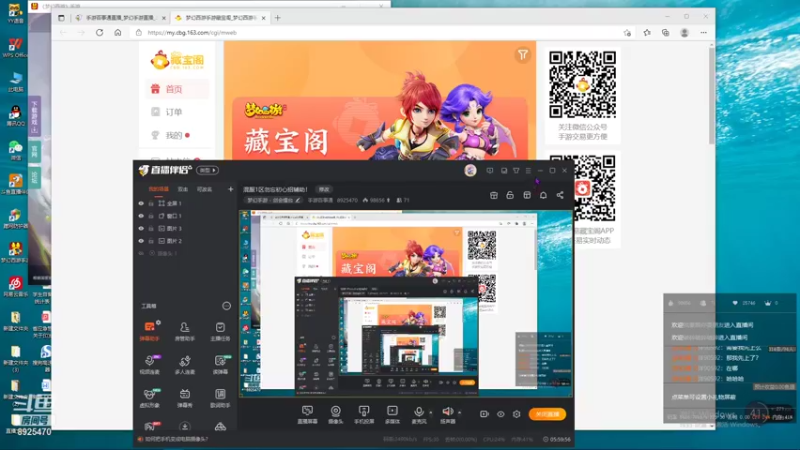Viewport: 800px width, 450px height.
Task: Click the 麦克风 microphone icon
Action: point(419,414)
